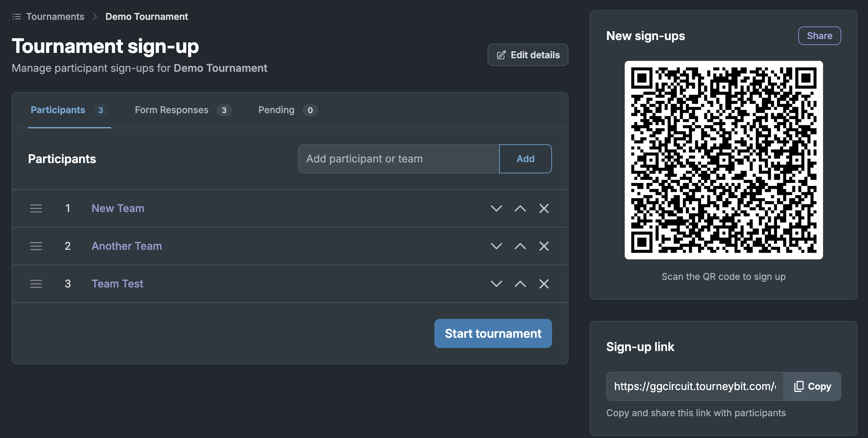The image size is (868, 438).
Task: Open Edit details
Action: (528, 55)
